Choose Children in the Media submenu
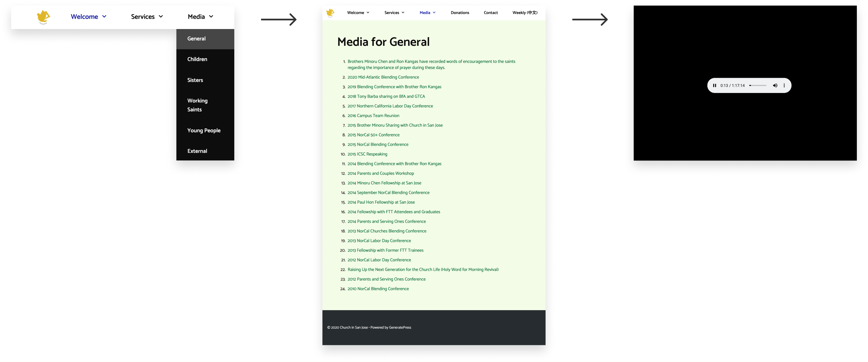The width and height of the screenshot is (868, 362). (x=197, y=59)
